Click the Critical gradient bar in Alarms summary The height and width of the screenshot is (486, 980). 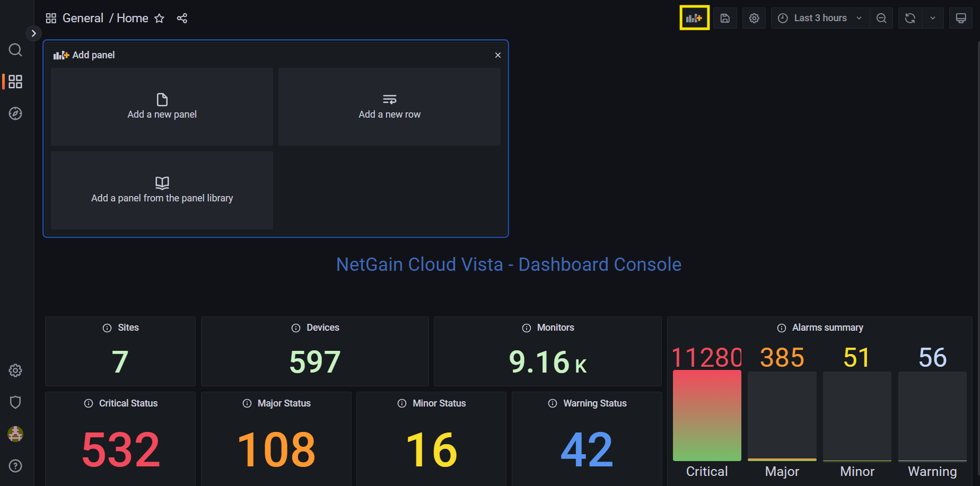pyautogui.click(x=707, y=416)
